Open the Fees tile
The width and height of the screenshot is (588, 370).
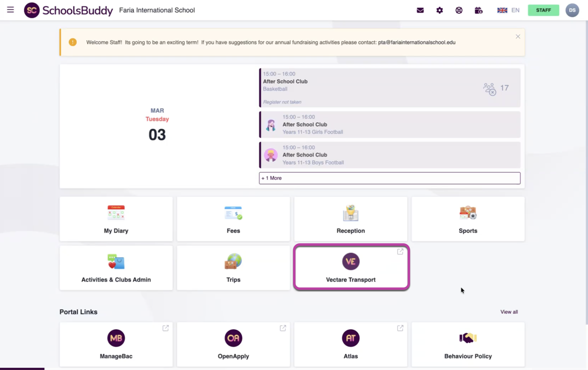pyautogui.click(x=233, y=219)
